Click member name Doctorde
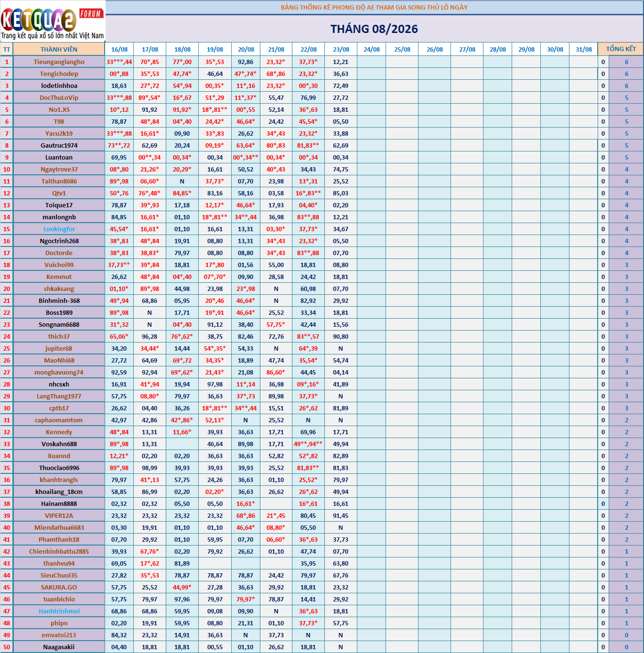 [59, 253]
